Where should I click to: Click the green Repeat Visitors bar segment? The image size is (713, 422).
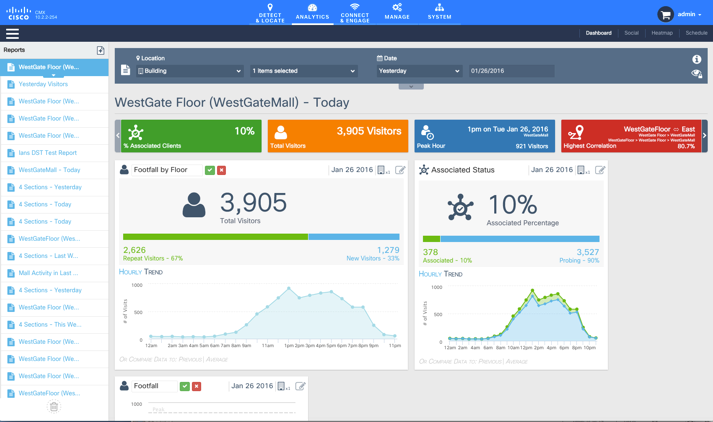coord(216,237)
